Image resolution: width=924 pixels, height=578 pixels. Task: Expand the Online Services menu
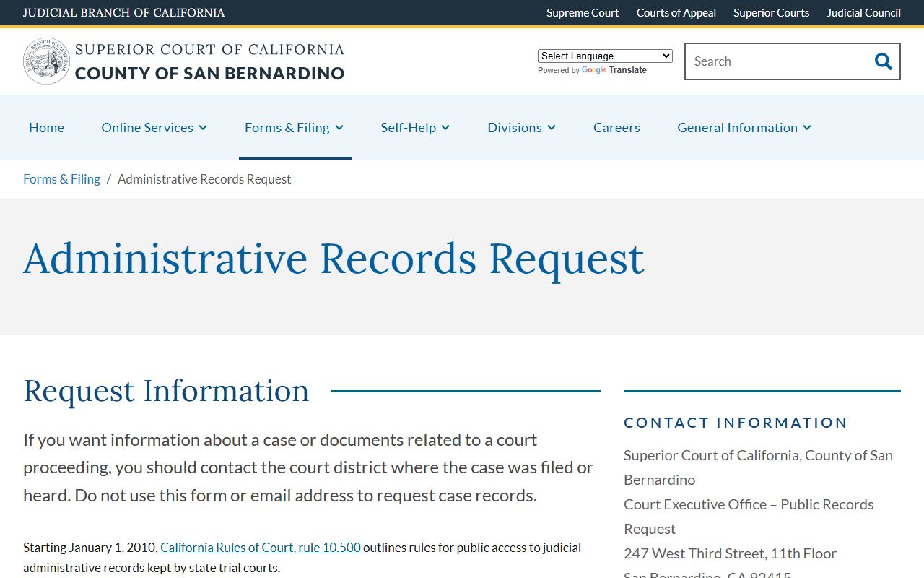(x=154, y=127)
